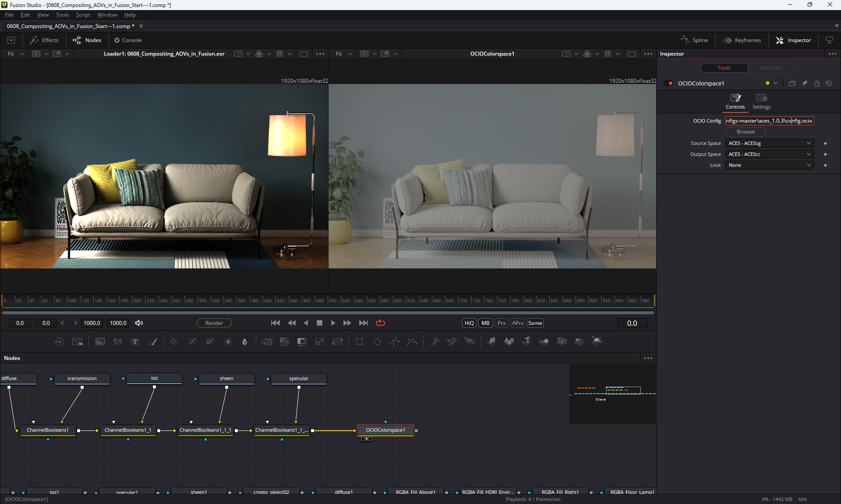Toggle audio mute speaker icon
Image resolution: width=841 pixels, height=504 pixels.
pos(139,323)
